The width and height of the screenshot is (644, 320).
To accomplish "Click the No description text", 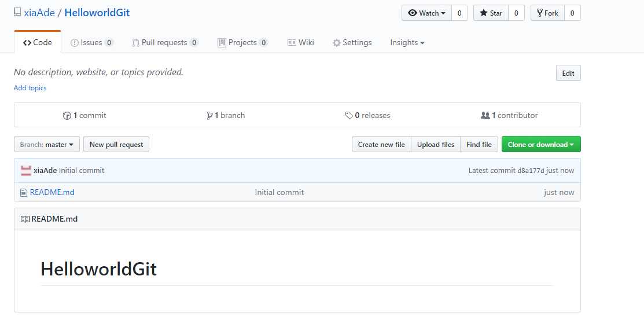I will point(98,72).
